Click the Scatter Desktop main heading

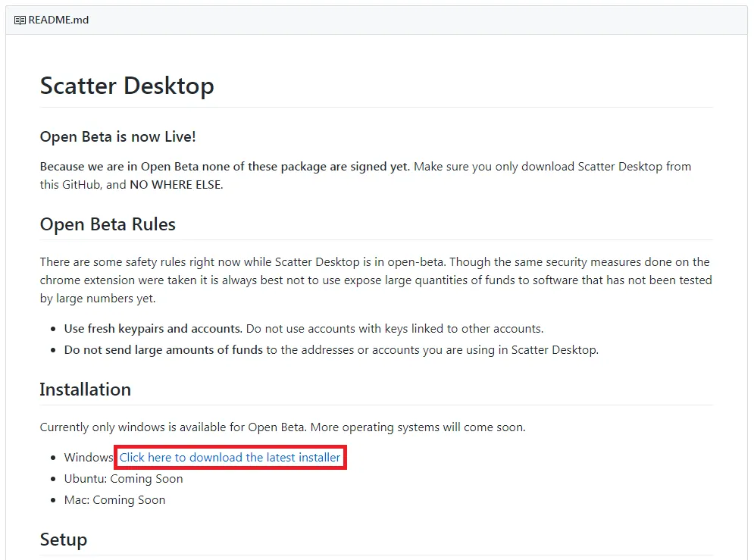(127, 86)
